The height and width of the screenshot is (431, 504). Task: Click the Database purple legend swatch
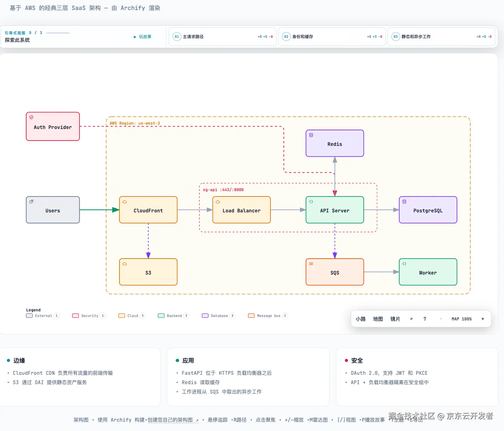(205, 316)
